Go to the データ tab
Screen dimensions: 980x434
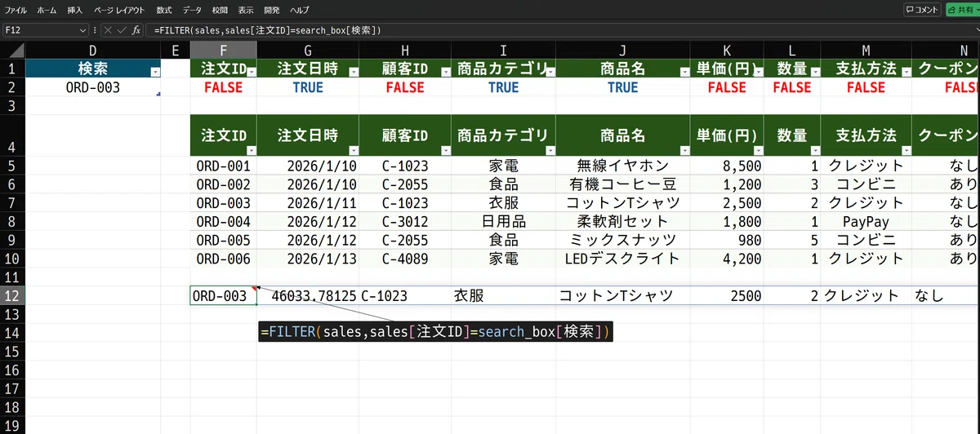pyautogui.click(x=192, y=10)
